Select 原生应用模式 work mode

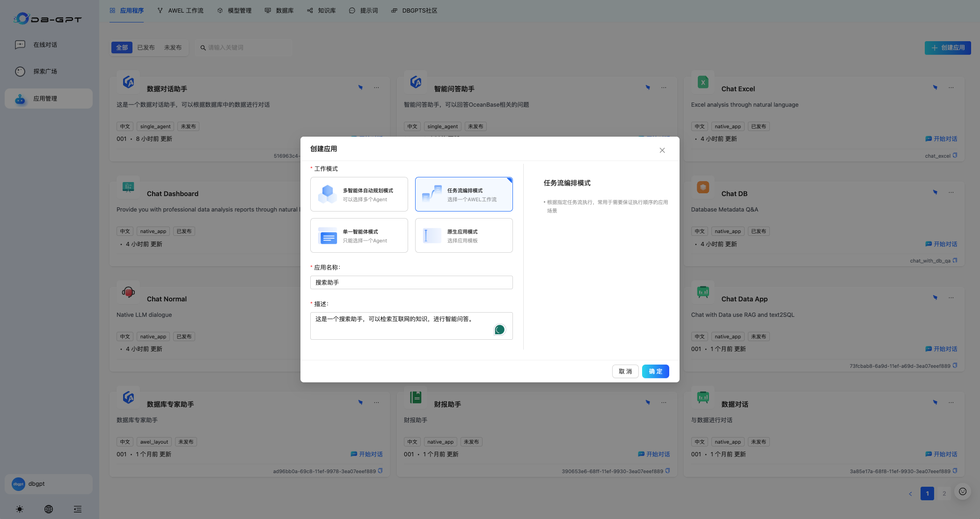pyautogui.click(x=463, y=235)
